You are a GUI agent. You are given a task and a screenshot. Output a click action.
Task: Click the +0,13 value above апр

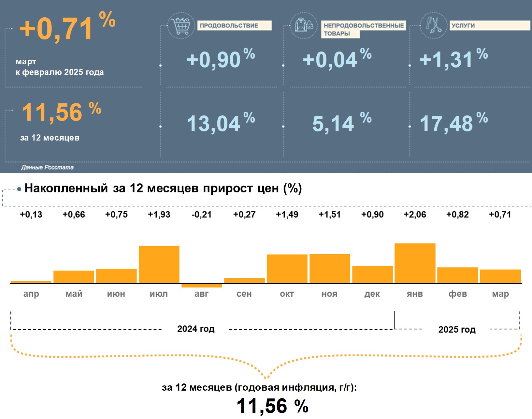point(31,215)
